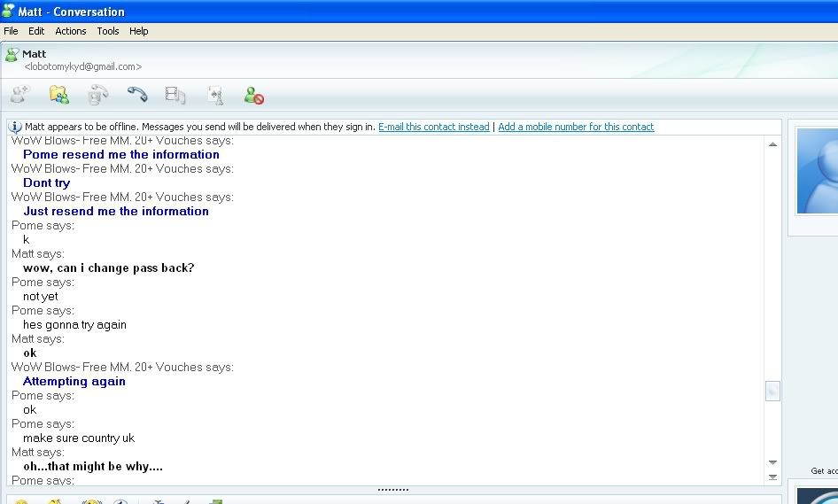Start a video call icon
Viewport: 838px width, 504px height.
pyautogui.click(x=97, y=95)
